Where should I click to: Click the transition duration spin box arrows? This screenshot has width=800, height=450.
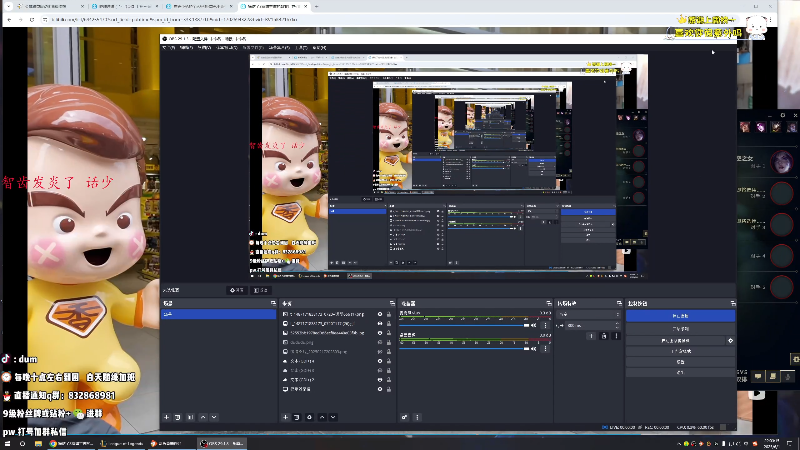(x=617, y=326)
